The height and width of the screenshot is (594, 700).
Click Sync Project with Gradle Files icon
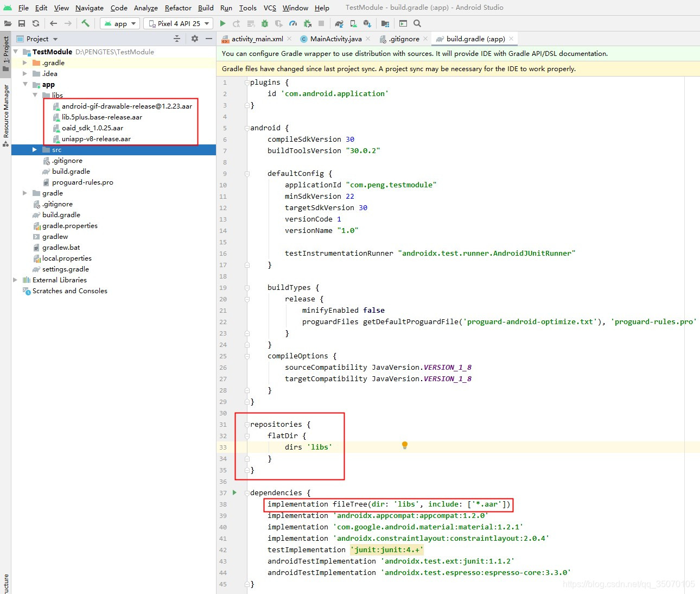pos(339,23)
